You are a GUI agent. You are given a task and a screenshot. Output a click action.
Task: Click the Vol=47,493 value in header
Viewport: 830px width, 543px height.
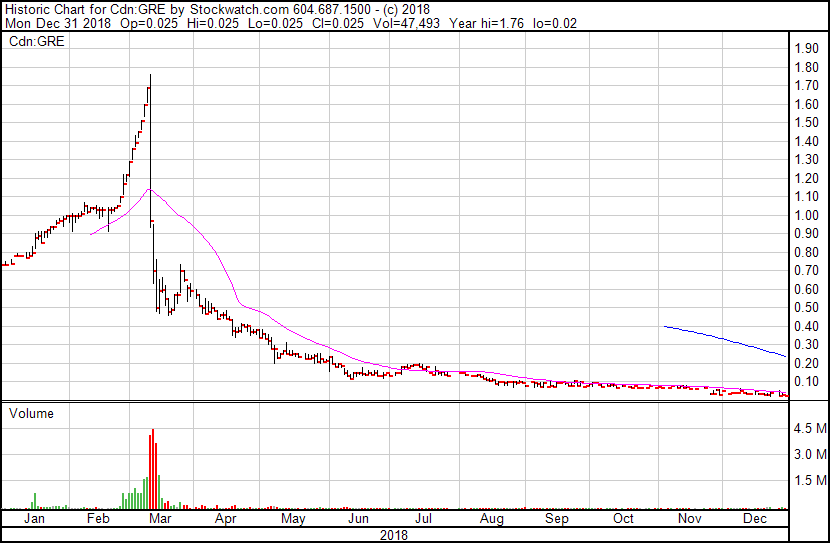coord(406,23)
